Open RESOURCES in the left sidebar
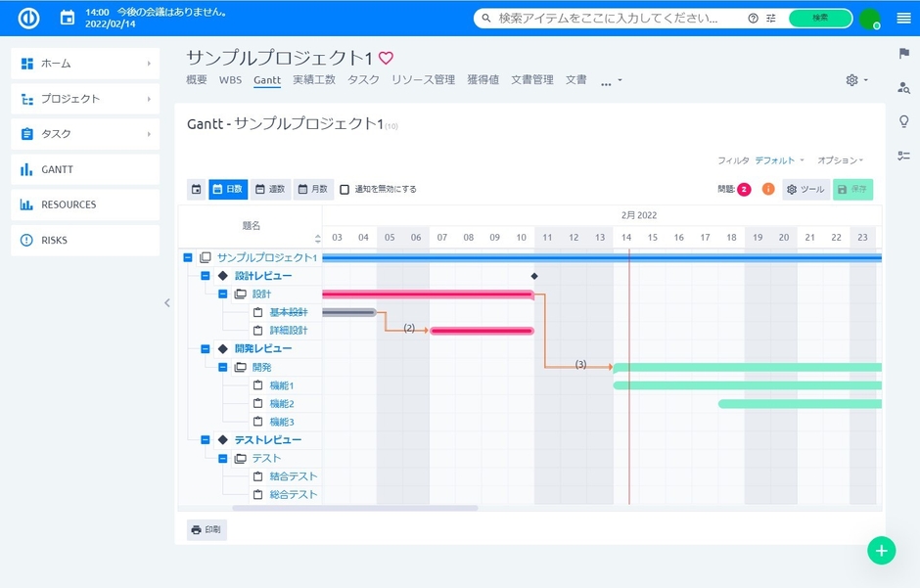Viewport: 920px width, 588px height. tap(69, 204)
